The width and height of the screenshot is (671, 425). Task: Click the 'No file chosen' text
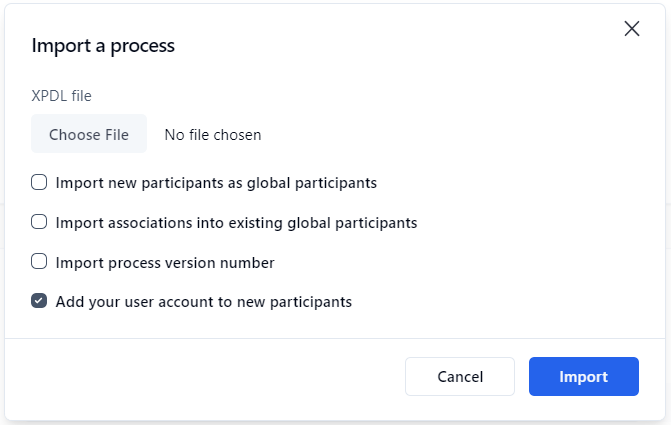[x=213, y=135]
